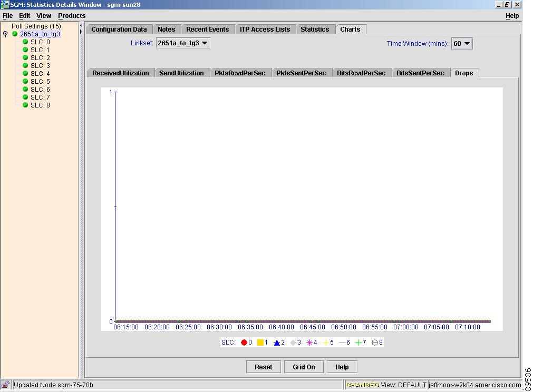
Task: Select SLC: 3 in the tree
Action: [x=40, y=65]
